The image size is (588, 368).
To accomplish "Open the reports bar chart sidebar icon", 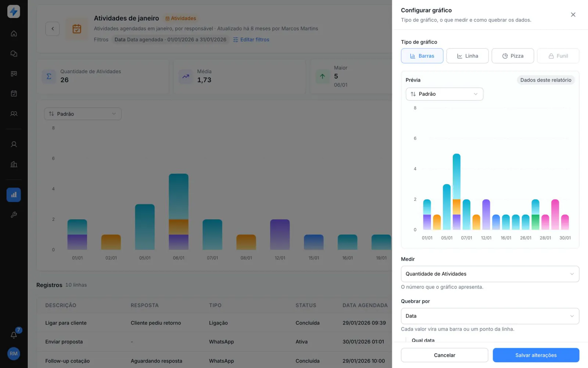I will (14, 195).
